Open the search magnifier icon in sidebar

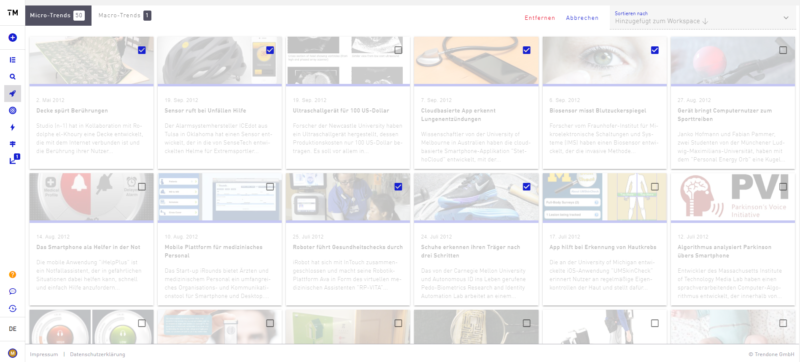[x=13, y=77]
